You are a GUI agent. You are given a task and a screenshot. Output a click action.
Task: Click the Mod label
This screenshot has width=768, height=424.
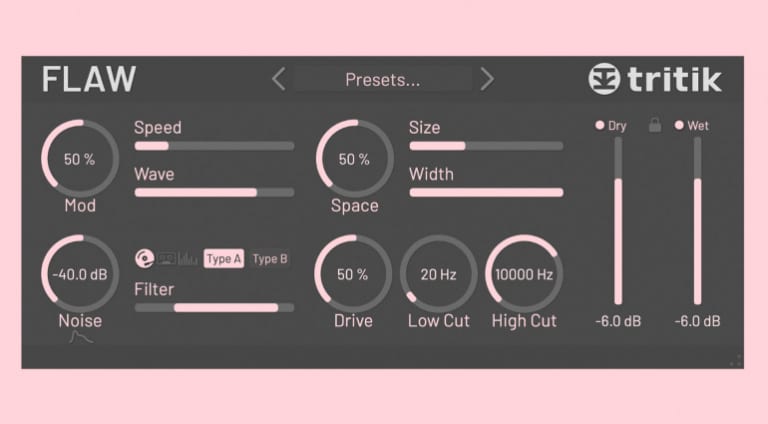click(80, 206)
